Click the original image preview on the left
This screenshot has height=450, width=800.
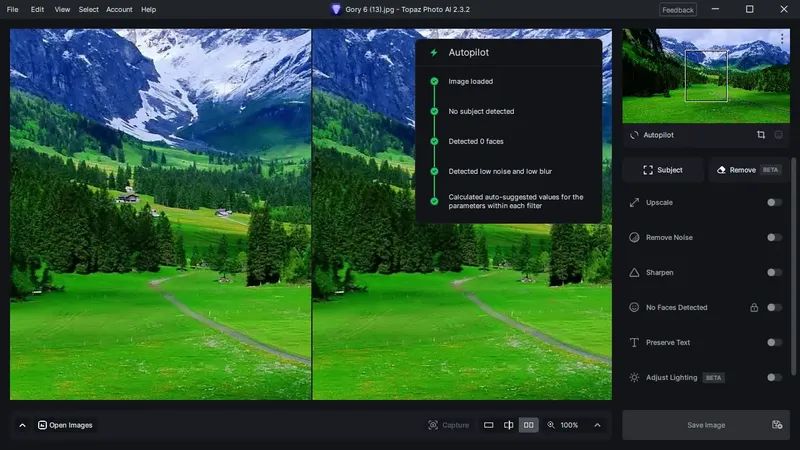click(160, 214)
